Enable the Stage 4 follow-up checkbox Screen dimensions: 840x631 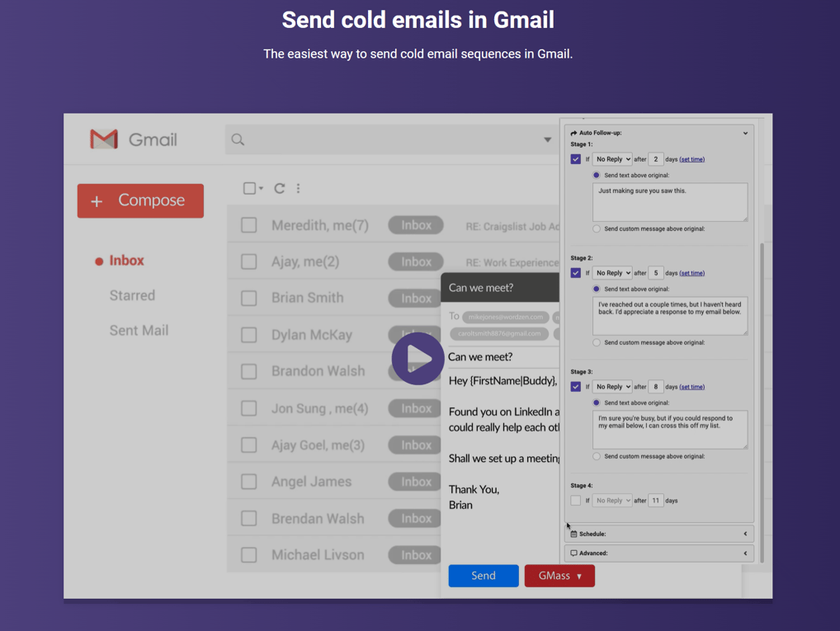pyautogui.click(x=576, y=501)
